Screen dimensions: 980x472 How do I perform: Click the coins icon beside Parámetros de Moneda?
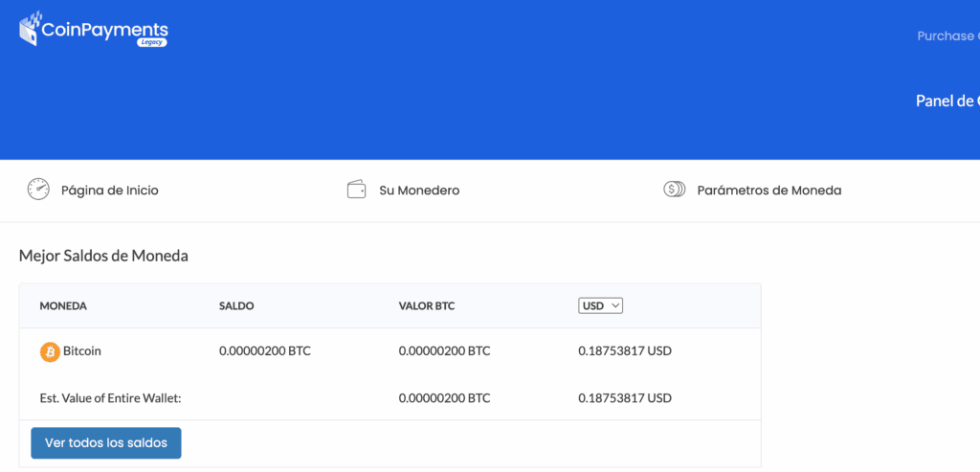tap(675, 190)
